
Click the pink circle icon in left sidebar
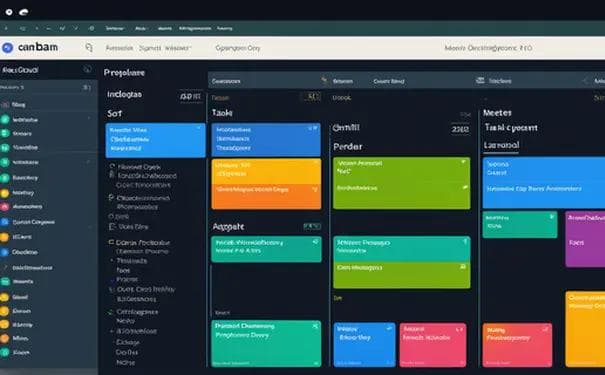(x=4, y=207)
